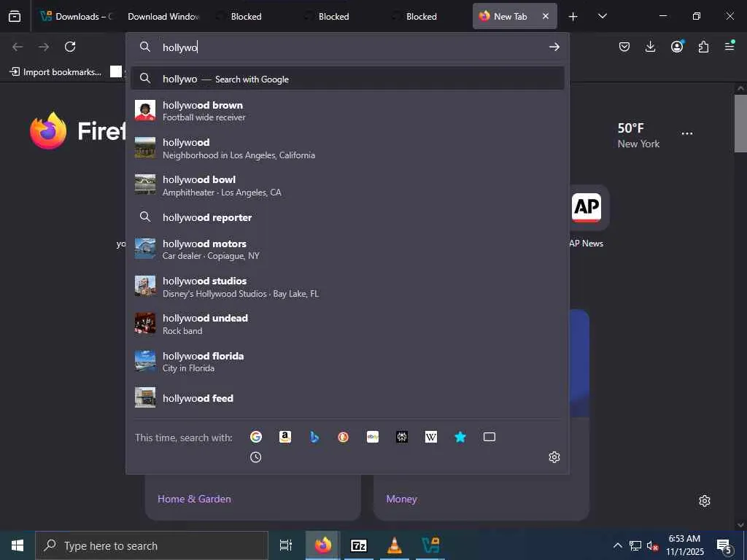Open Import bookmarks toolbar button
Screen dimensions: 747x560
[x=55, y=72]
